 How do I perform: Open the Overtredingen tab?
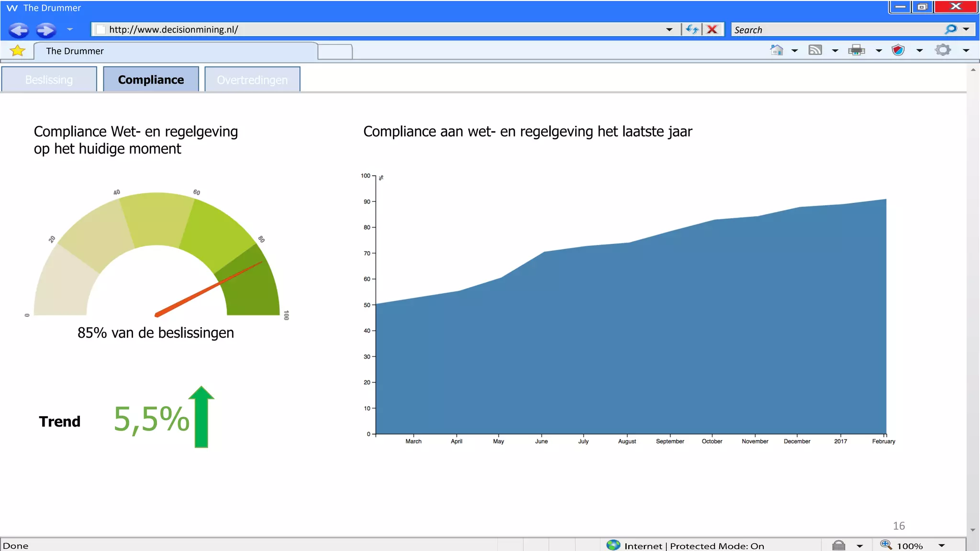point(252,79)
